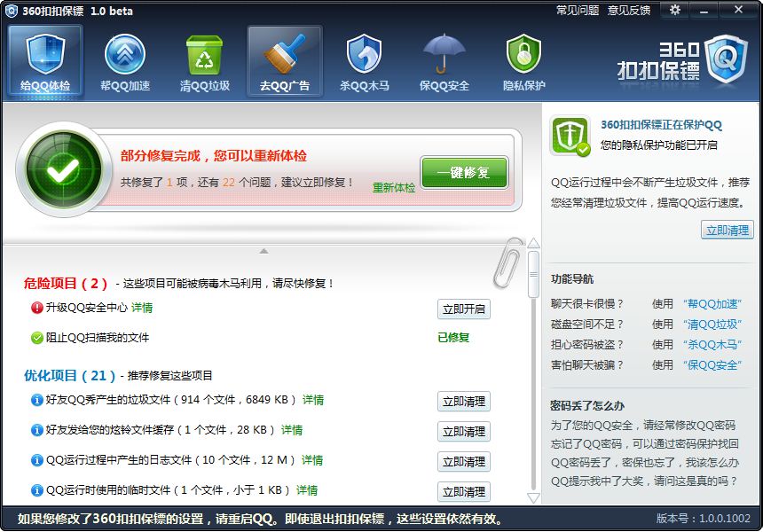Open 详情 for QQ运行过程中产生的日志文件
The image size is (763, 532).
pos(312,460)
